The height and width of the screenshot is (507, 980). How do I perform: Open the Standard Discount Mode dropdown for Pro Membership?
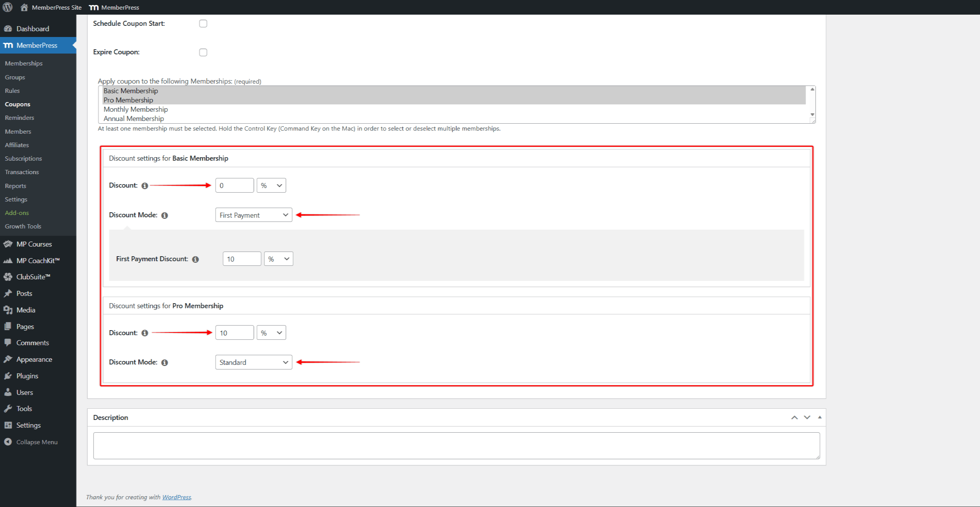[253, 362]
